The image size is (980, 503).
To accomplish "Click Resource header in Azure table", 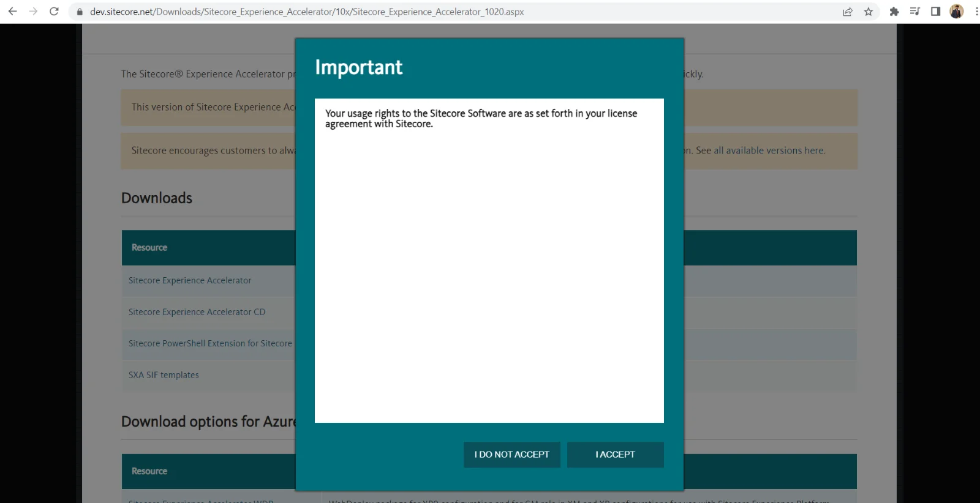I will [x=149, y=471].
